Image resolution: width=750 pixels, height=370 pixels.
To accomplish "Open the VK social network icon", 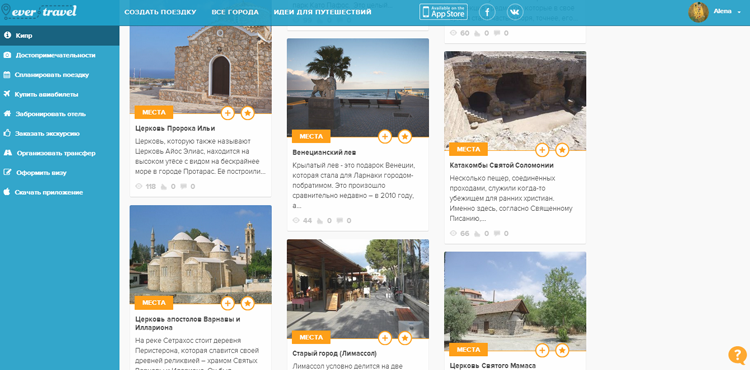I will pos(515,12).
